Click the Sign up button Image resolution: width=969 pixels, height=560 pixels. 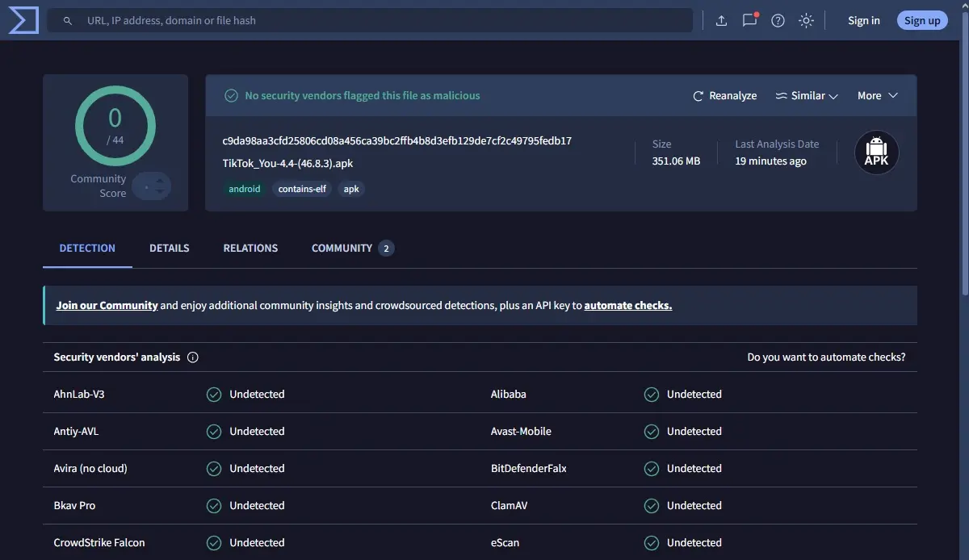point(922,20)
